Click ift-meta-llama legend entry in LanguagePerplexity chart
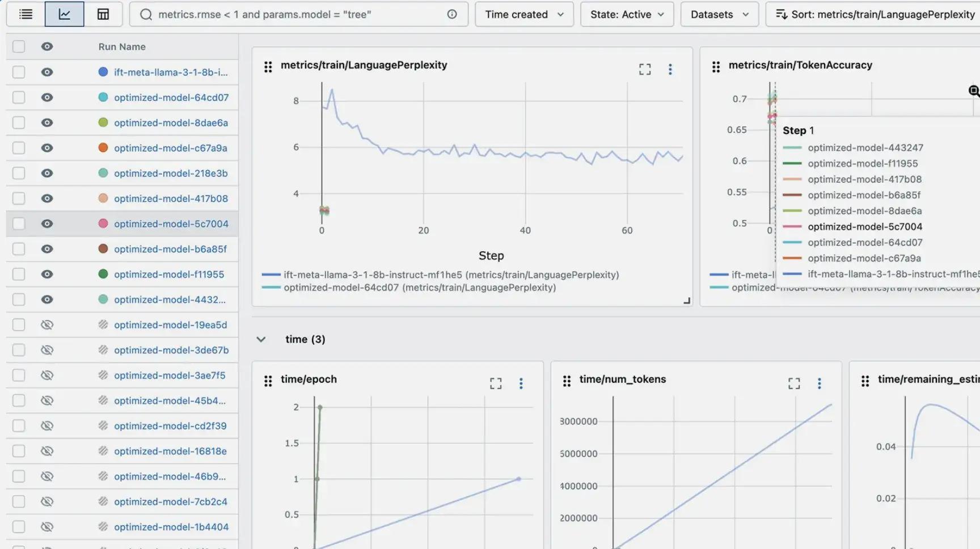This screenshot has height=549, width=980. coord(441,274)
